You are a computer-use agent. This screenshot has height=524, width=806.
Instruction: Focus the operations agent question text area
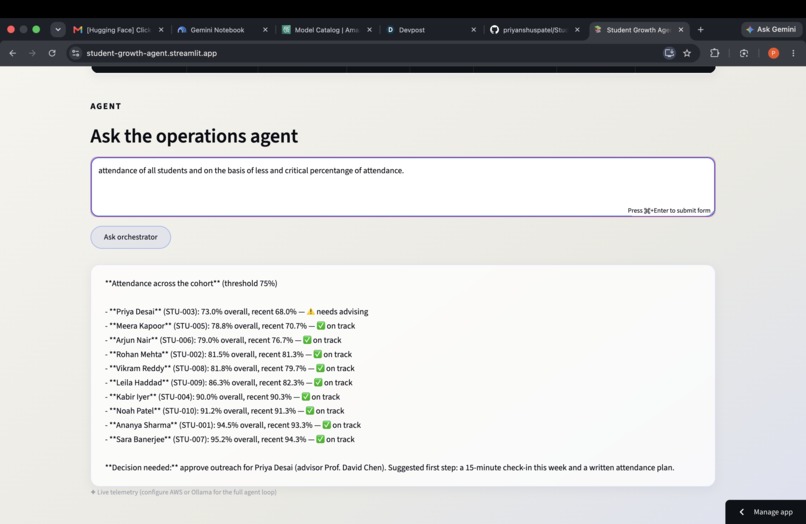pyautogui.click(x=402, y=187)
